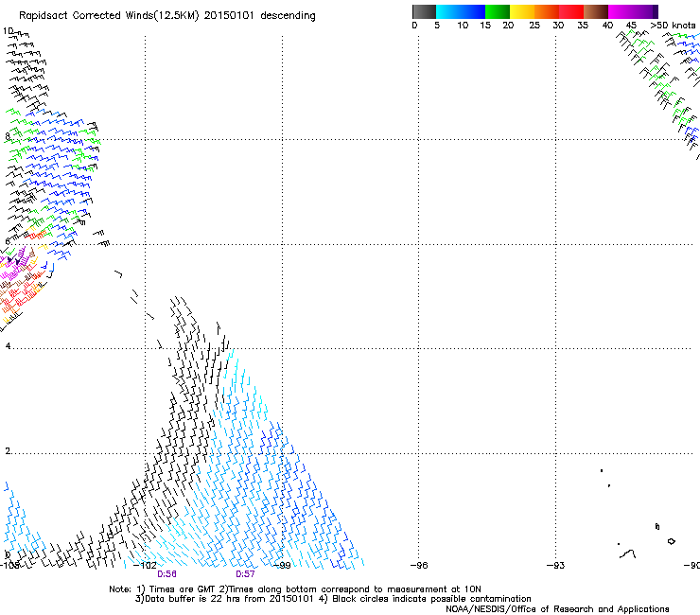
Task: Click the legend label '15' under color bar
Action: click(485, 26)
